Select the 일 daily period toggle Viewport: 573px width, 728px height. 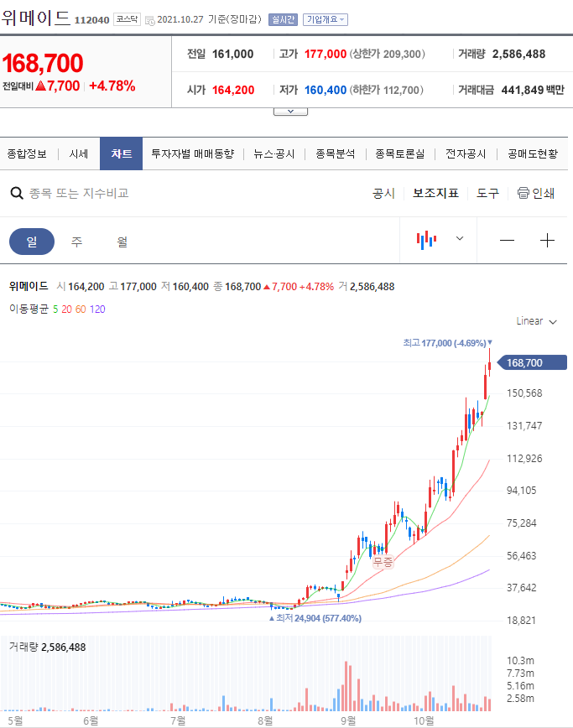point(32,242)
